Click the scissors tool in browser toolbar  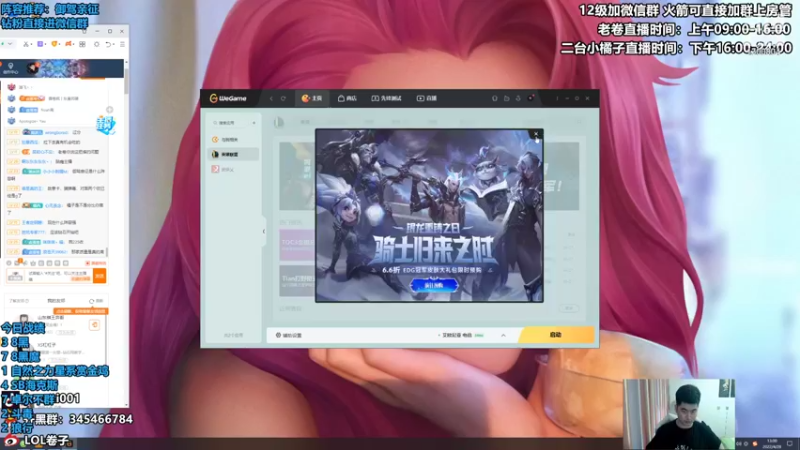[x=26, y=44]
